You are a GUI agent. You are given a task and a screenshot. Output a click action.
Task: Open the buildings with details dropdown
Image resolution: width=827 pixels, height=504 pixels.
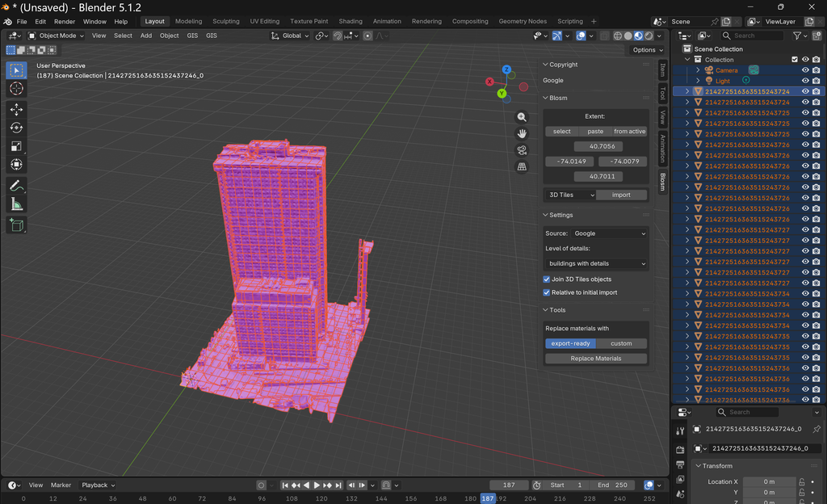click(597, 263)
